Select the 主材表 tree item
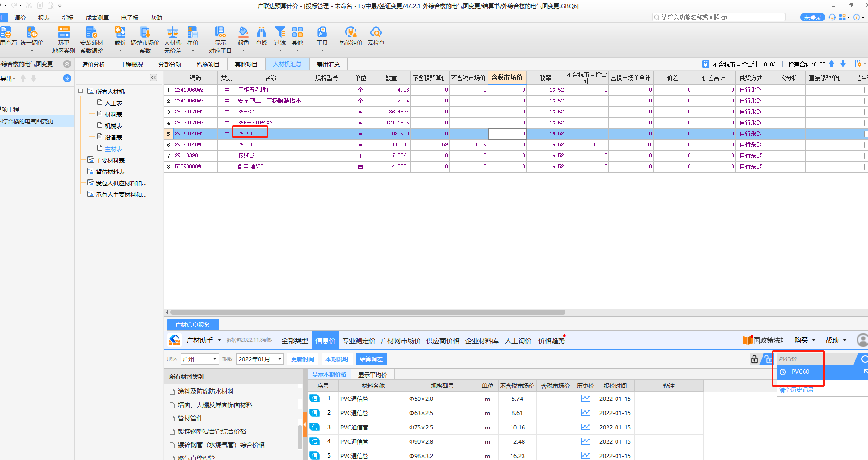Viewport: 868px width, 460px height. 114,149
